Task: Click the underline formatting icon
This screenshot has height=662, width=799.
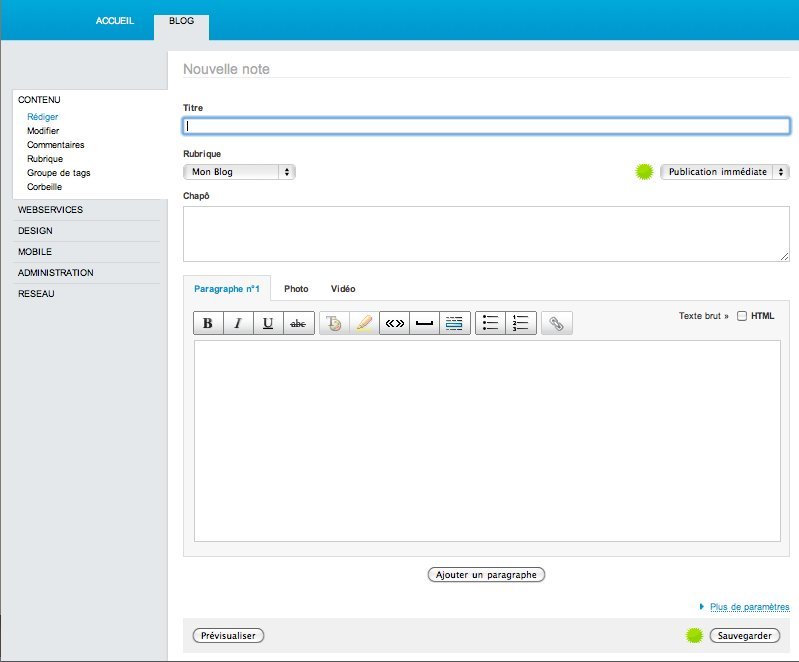Action: pyautogui.click(x=268, y=323)
